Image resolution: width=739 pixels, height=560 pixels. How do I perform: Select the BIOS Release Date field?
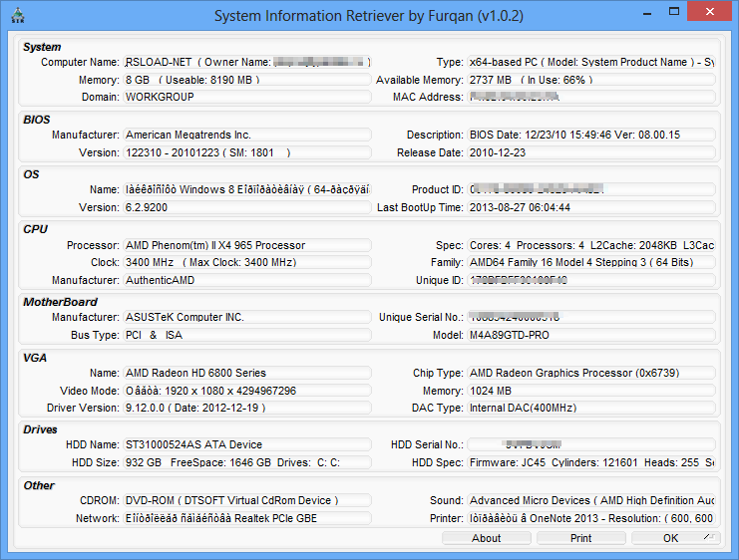[x=591, y=152]
